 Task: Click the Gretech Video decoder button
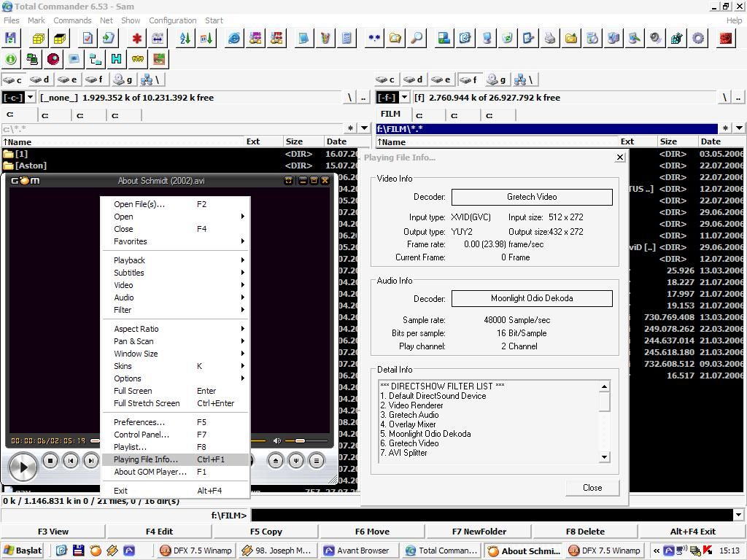(532, 197)
